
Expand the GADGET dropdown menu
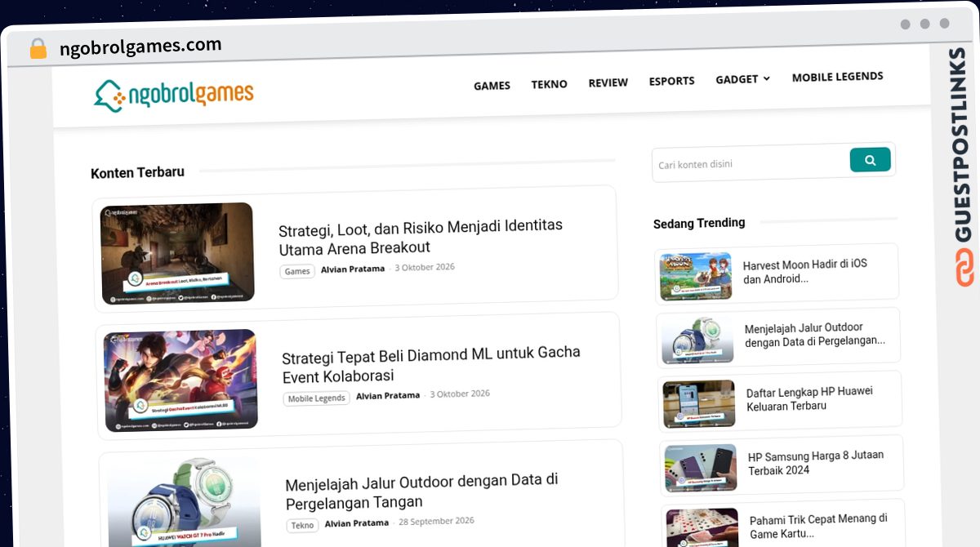pyautogui.click(x=742, y=79)
